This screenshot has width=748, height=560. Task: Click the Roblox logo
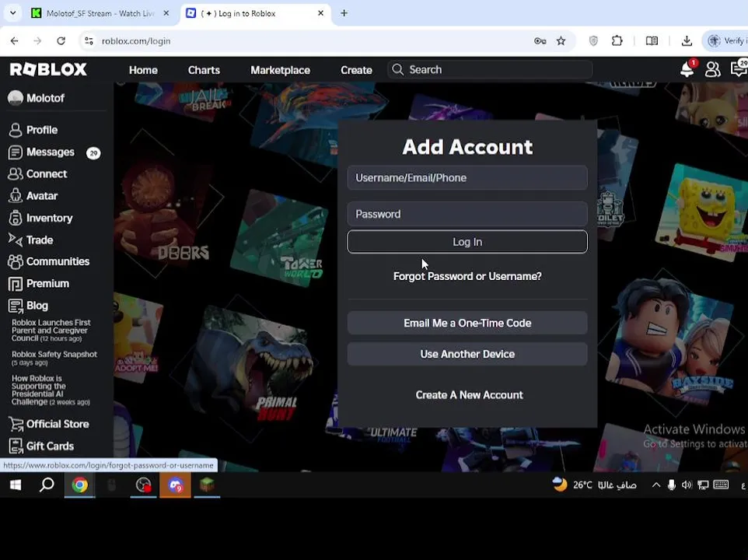click(x=48, y=70)
